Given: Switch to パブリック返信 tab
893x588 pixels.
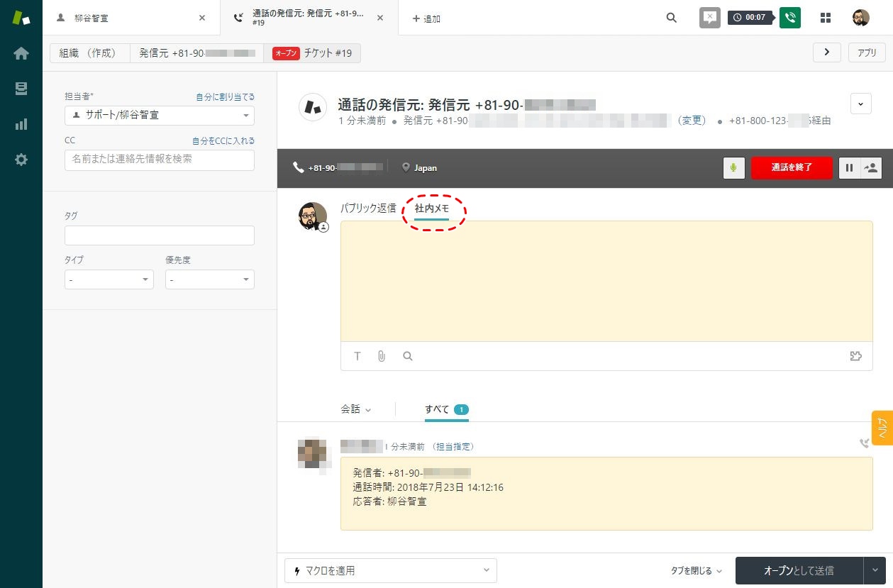Looking at the screenshot, I should click(368, 209).
